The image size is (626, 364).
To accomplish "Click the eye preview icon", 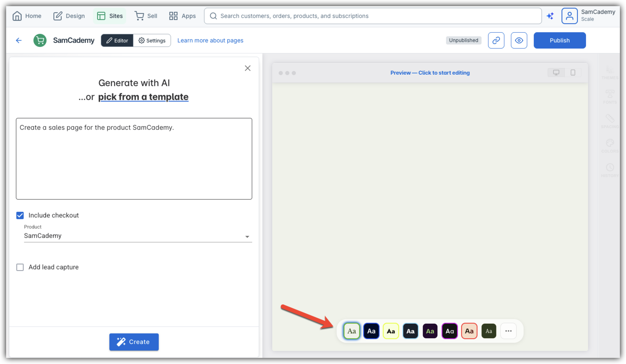I will point(519,40).
